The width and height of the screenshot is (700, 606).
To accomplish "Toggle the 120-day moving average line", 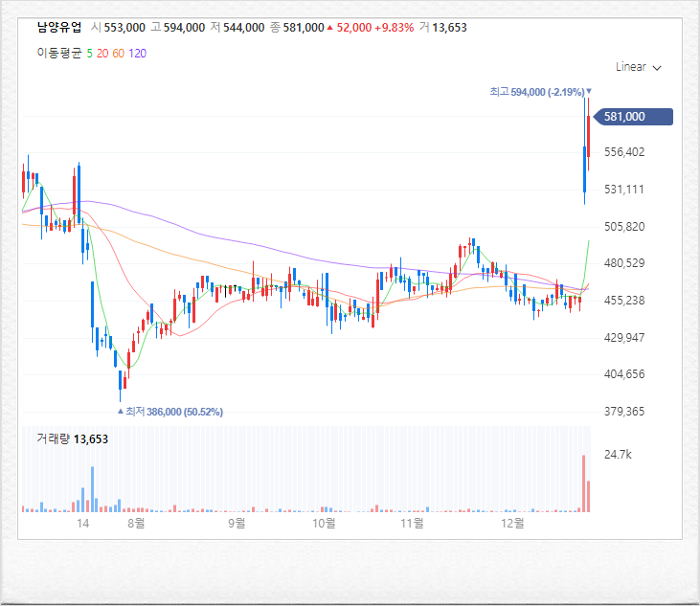I will point(137,53).
